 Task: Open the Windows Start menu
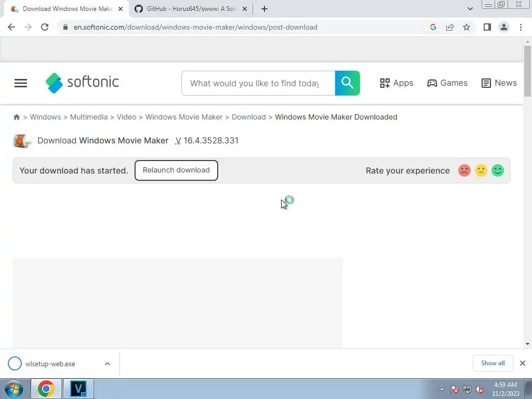[x=14, y=389]
